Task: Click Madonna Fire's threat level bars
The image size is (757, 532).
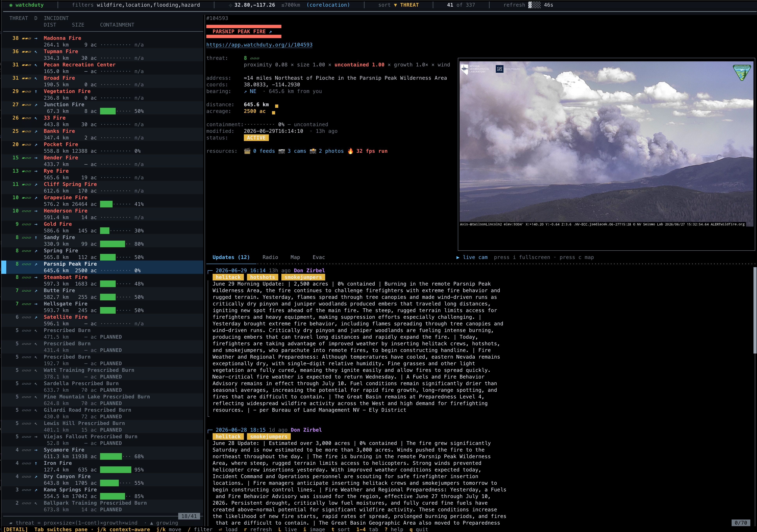Action: 26,38
